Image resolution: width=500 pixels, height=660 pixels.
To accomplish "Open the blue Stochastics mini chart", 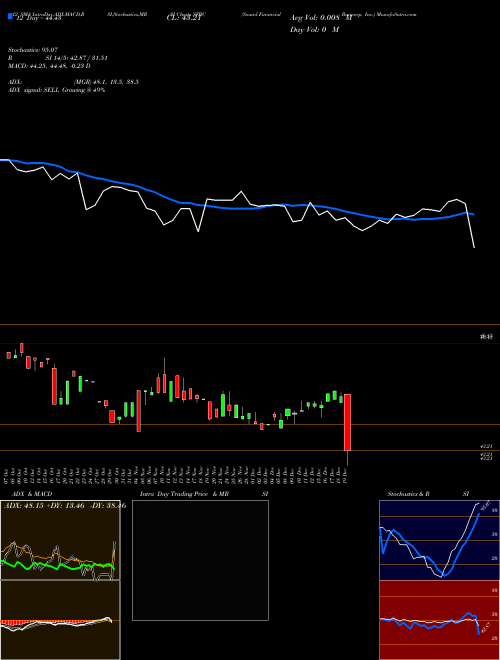I will (439, 540).
